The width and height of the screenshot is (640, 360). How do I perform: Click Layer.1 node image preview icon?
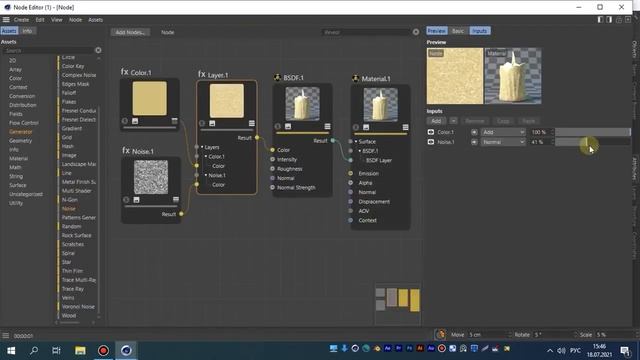212,123
